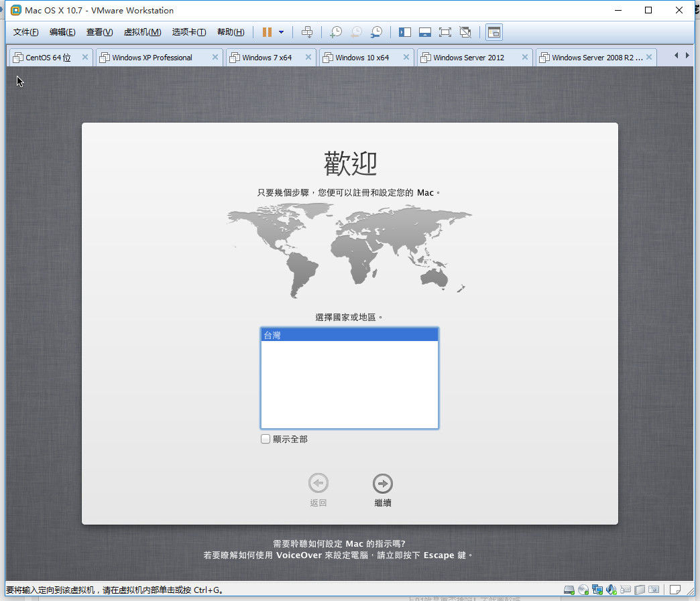Image resolution: width=700 pixels, height=601 pixels.
Task: Take a snapshot of this virtual machine
Action: tap(336, 32)
